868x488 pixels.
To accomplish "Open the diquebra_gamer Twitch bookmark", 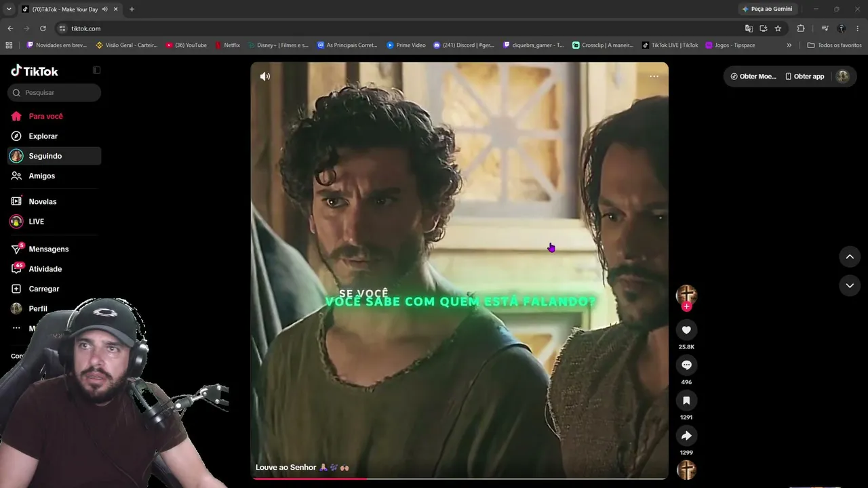I will tap(533, 45).
